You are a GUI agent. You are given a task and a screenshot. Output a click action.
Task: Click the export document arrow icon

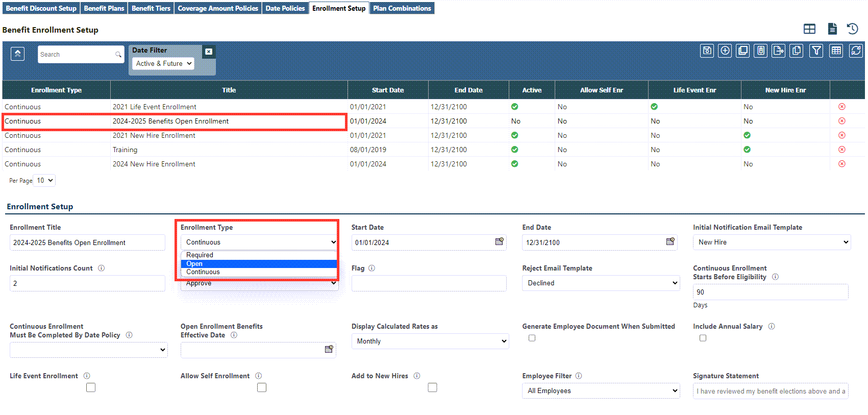778,51
